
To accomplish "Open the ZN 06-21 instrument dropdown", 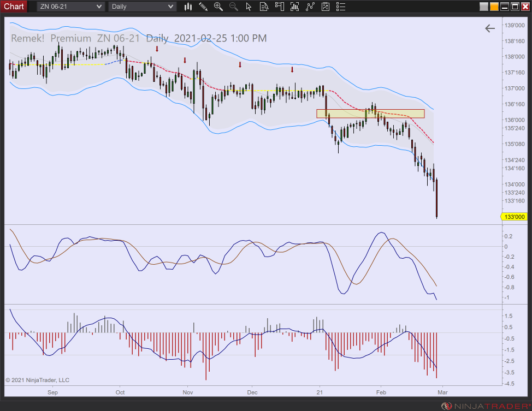I will pos(70,7).
